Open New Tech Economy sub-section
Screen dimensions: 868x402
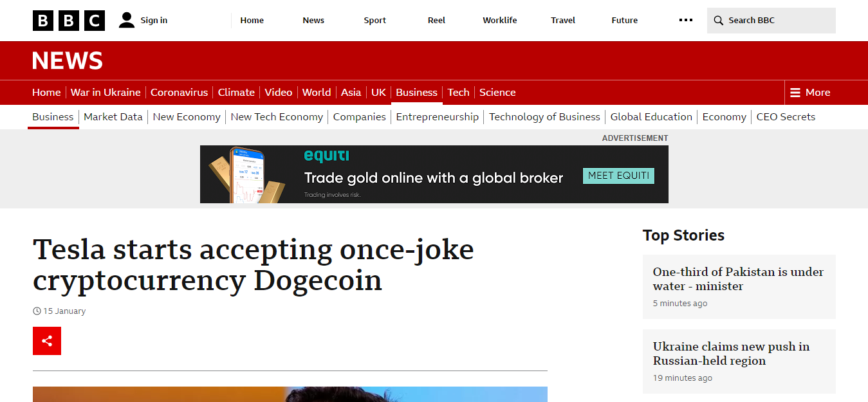point(277,117)
